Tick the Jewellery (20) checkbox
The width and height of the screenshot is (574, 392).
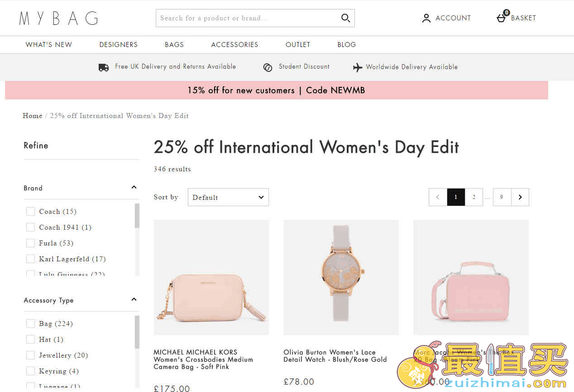click(x=30, y=355)
